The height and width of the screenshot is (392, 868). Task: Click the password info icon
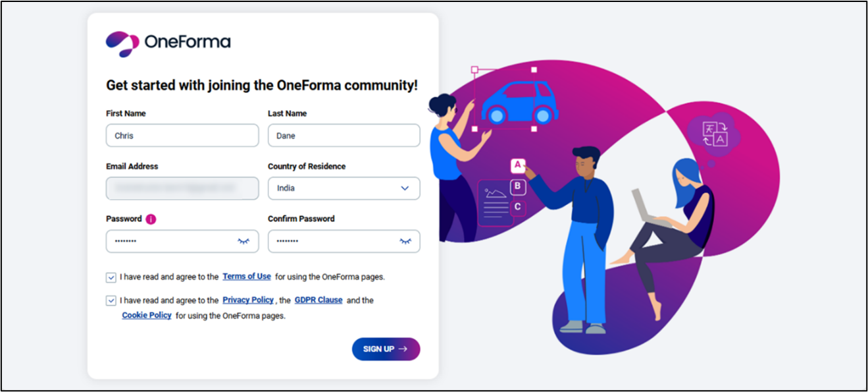[x=151, y=219]
